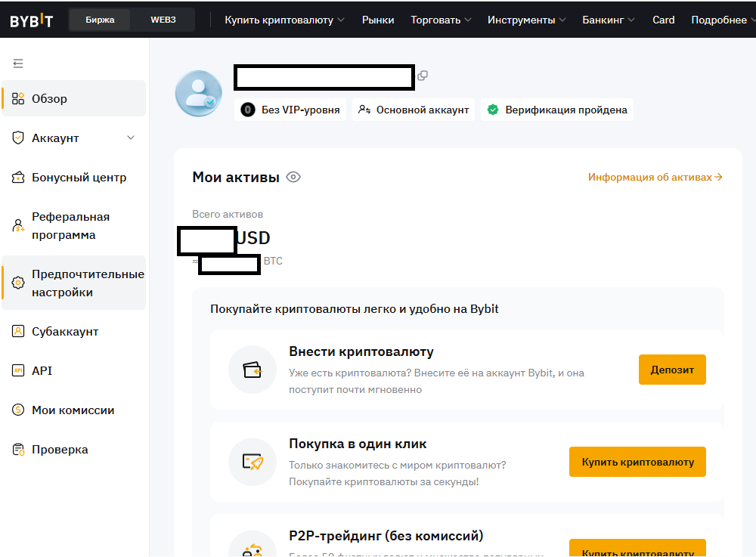Open Предпочтительные настройки in the sidebar

[x=74, y=283]
